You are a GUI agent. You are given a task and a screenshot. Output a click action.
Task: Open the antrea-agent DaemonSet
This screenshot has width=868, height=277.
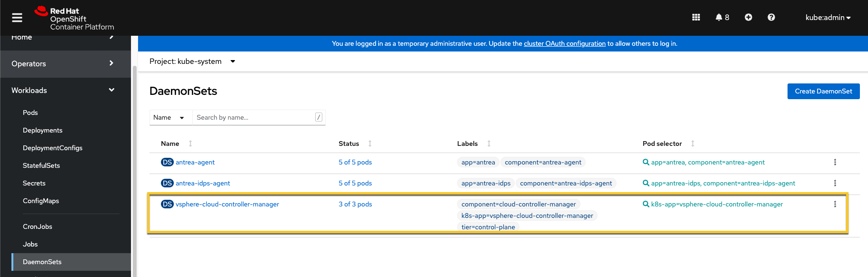(195, 162)
